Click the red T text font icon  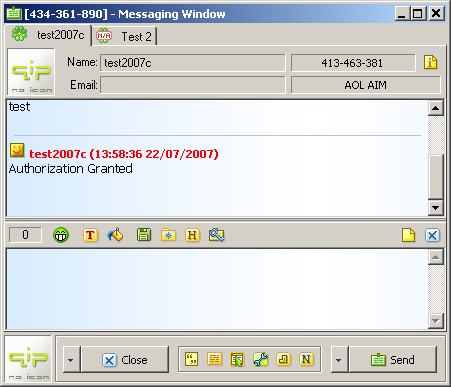[x=90, y=235]
